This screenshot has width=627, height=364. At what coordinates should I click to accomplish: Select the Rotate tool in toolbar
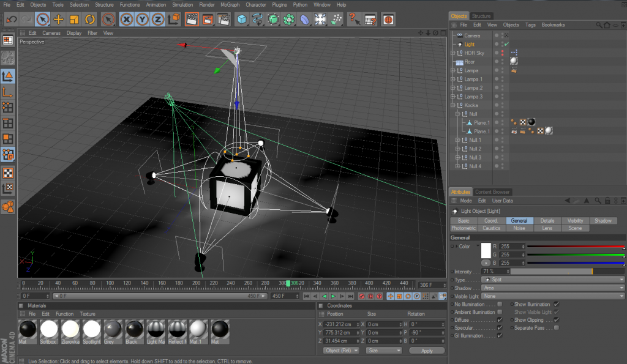click(x=90, y=20)
